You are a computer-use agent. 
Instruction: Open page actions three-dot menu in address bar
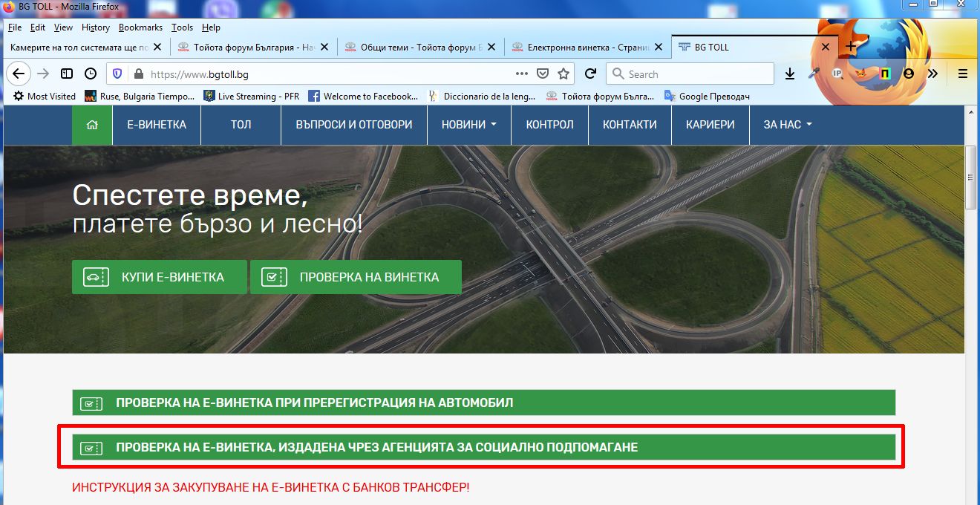tap(522, 74)
